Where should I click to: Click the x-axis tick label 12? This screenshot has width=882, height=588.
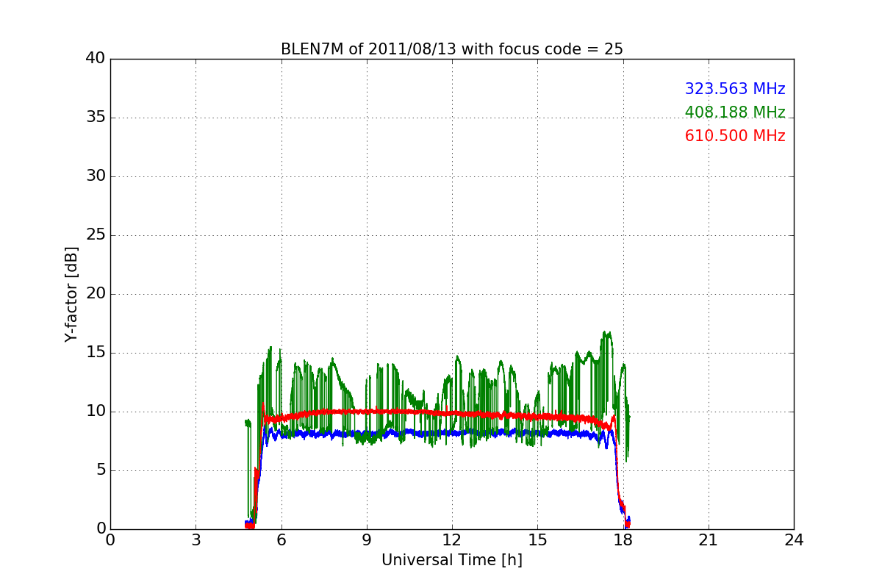coord(452,540)
